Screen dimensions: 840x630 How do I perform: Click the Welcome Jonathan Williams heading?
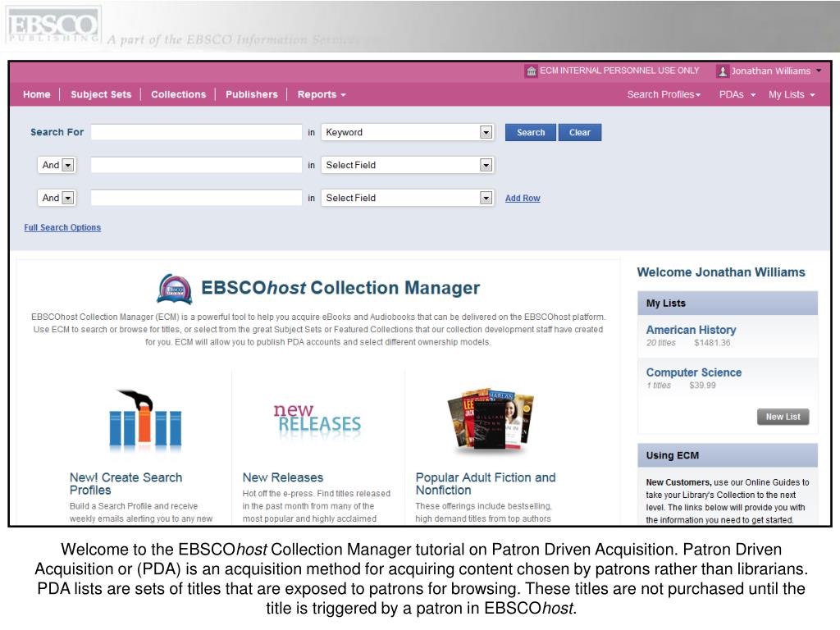pyautogui.click(x=721, y=272)
